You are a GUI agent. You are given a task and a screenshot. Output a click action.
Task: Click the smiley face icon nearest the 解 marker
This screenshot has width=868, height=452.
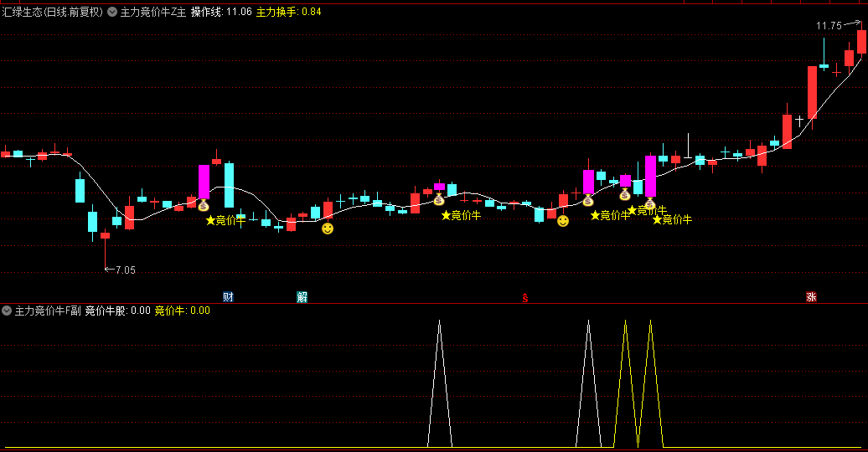(x=328, y=228)
